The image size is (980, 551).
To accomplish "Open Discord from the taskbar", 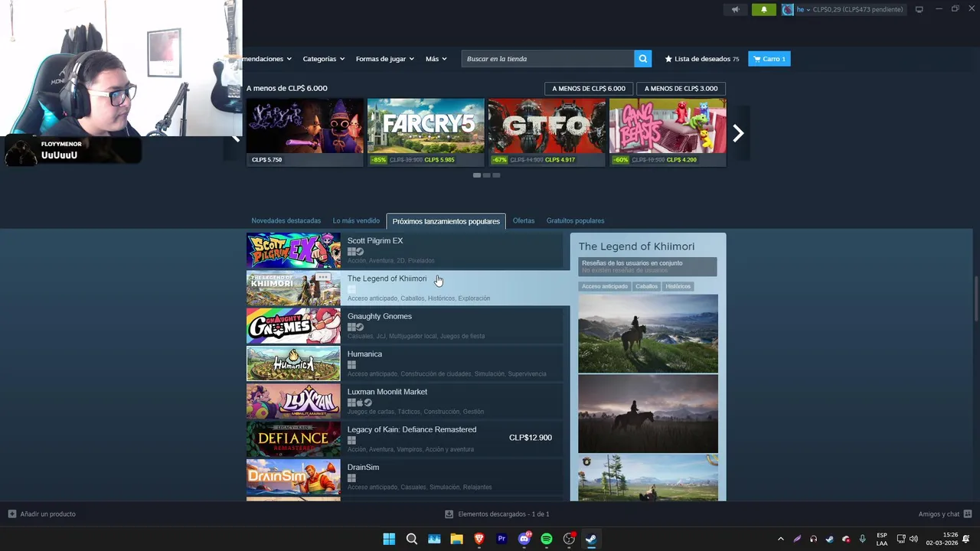I will (x=524, y=539).
